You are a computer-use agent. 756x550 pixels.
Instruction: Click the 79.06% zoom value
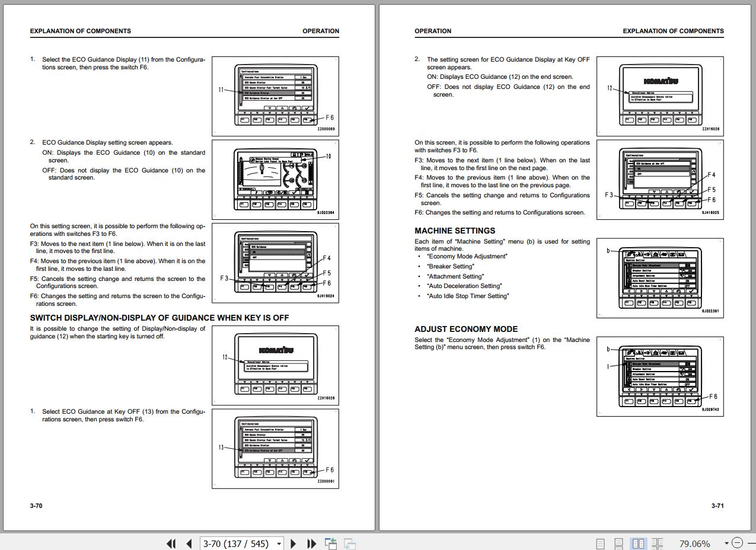tap(694, 543)
